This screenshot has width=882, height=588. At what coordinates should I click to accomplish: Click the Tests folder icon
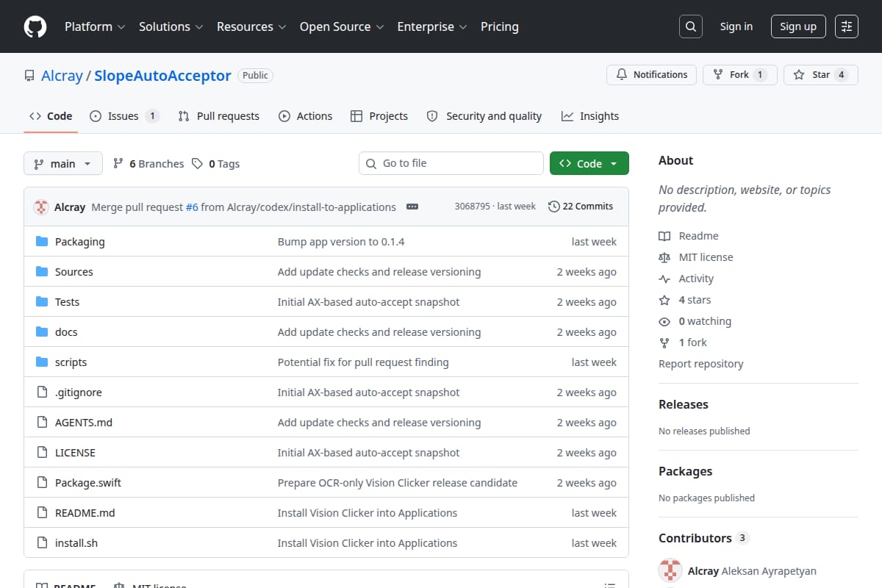42,302
